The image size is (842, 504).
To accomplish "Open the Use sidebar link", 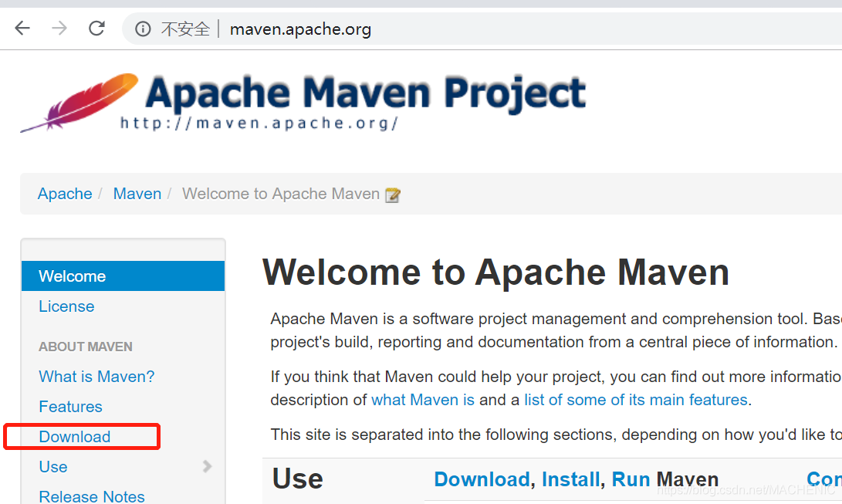I will coord(53,467).
